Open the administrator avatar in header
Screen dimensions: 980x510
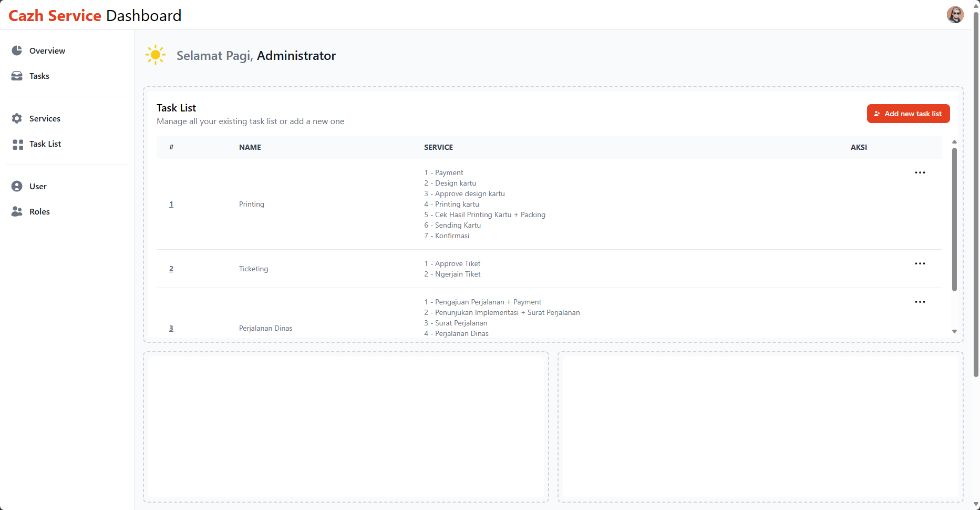click(x=955, y=15)
